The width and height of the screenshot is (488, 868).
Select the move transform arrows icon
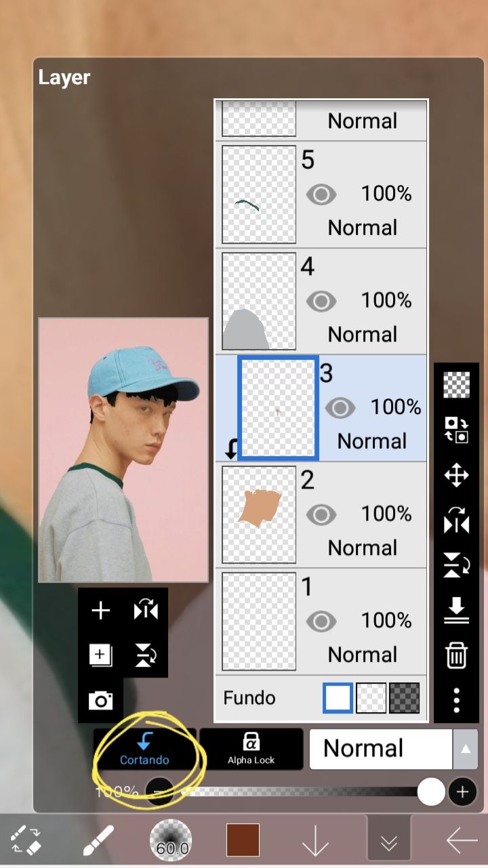tap(456, 476)
